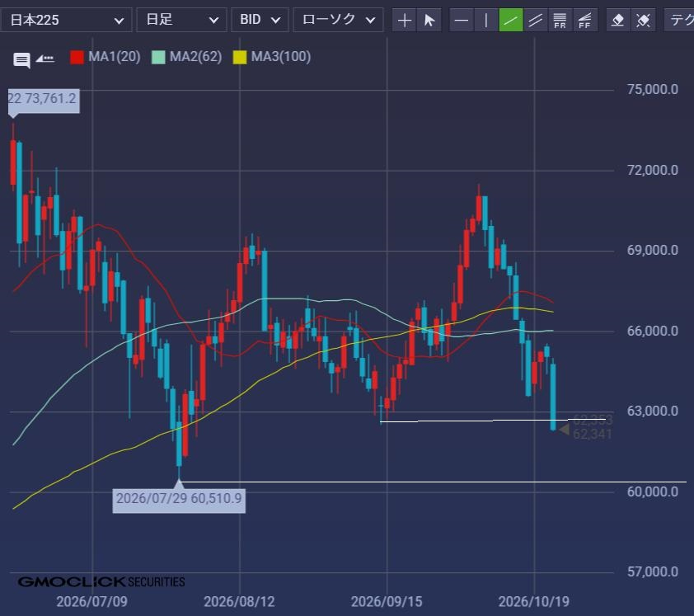Open the 日本225 symbol dropdown
Viewport: 694px width, 616px height.
(x=66, y=20)
